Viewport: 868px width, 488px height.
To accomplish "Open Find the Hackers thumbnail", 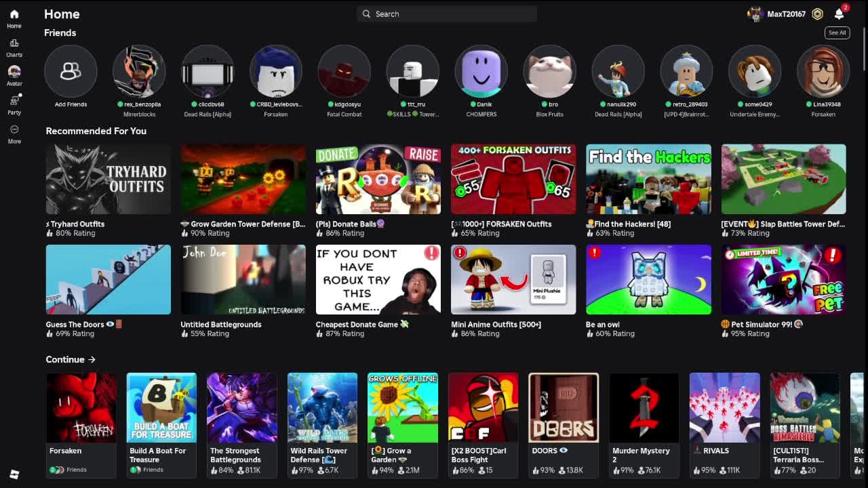I will click(x=648, y=179).
